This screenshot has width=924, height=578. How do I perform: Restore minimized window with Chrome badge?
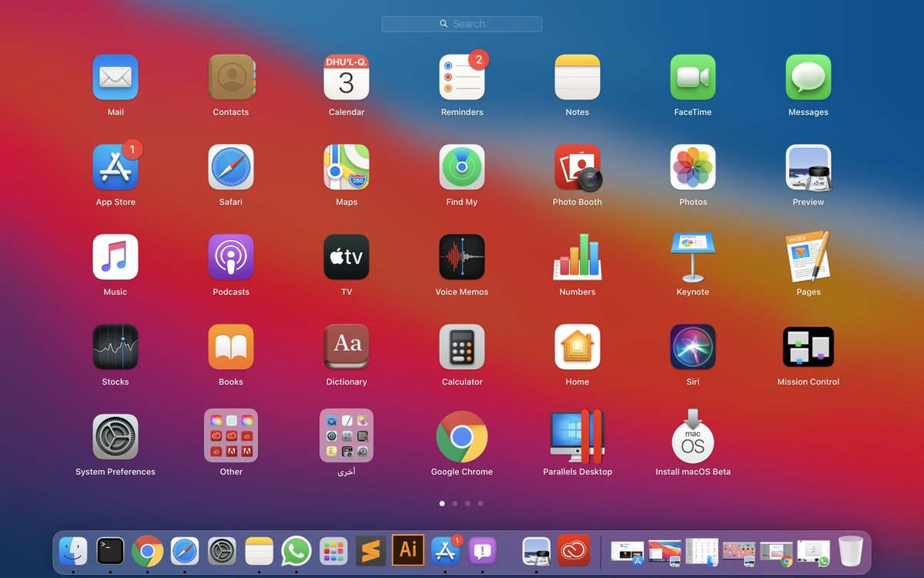[x=776, y=553]
